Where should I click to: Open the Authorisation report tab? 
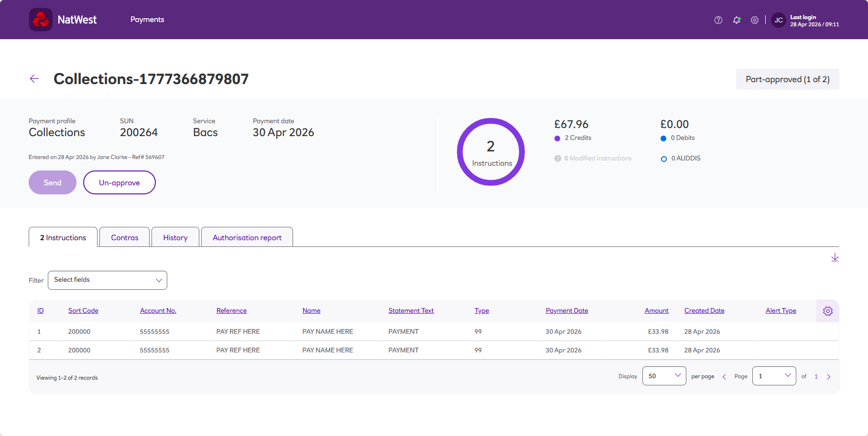click(x=247, y=237)
